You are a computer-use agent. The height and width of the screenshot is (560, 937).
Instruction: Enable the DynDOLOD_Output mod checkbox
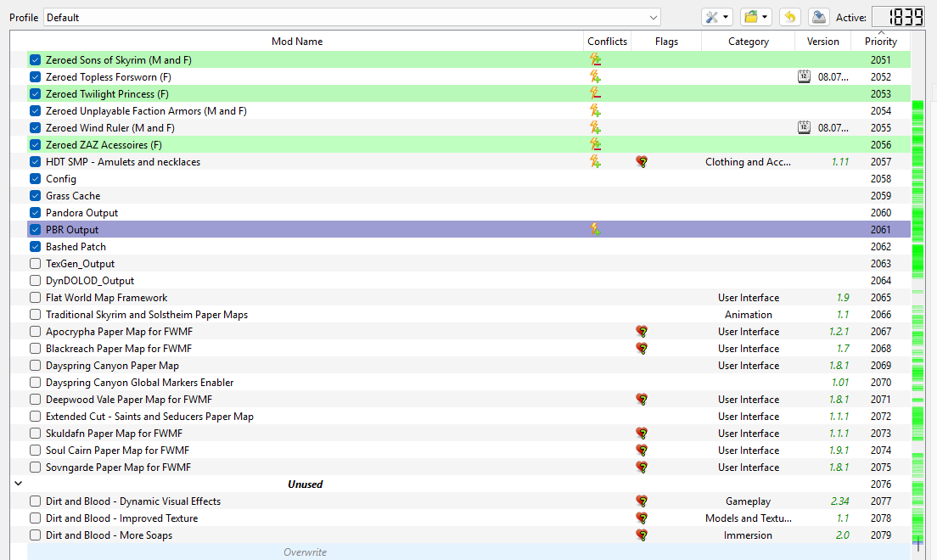(x=36, y=280)
